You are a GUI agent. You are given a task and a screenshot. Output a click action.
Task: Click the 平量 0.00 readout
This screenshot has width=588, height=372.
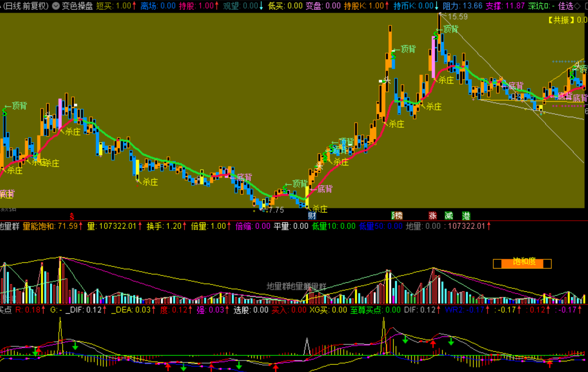click(291, 226)
